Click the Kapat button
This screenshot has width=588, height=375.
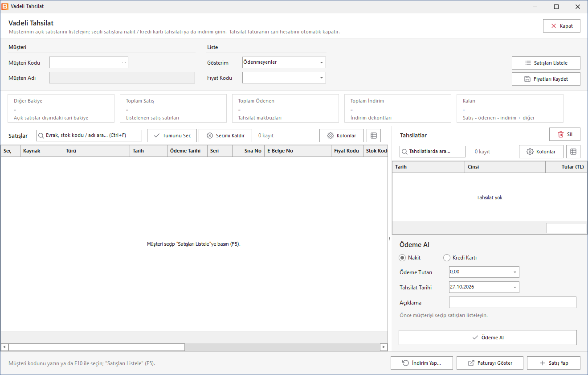pyautogui.click(x=562, y=26)
